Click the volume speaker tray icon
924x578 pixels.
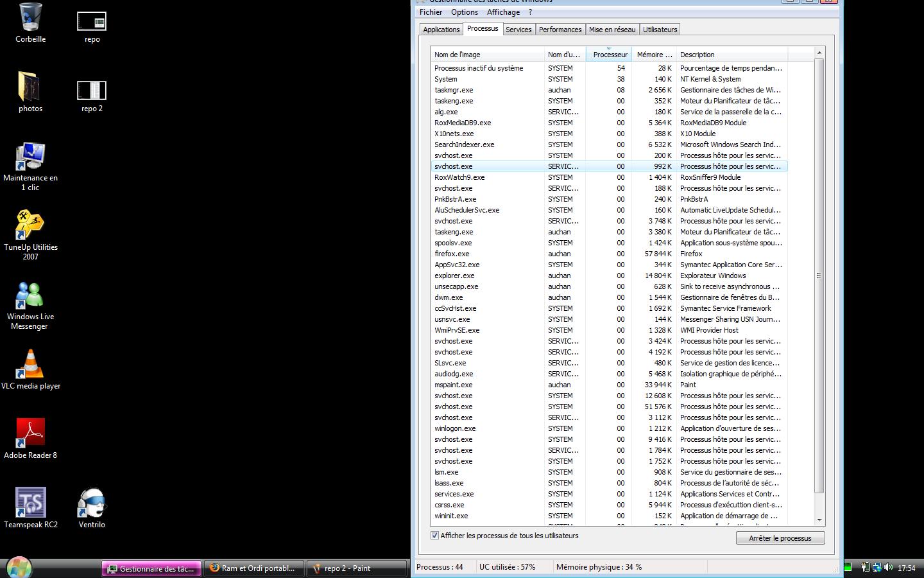pyautogui.click(x=888, y=568)
